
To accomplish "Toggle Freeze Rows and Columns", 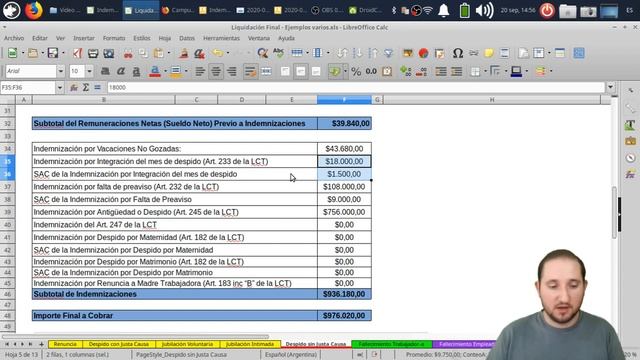I will tap(539, 53).
